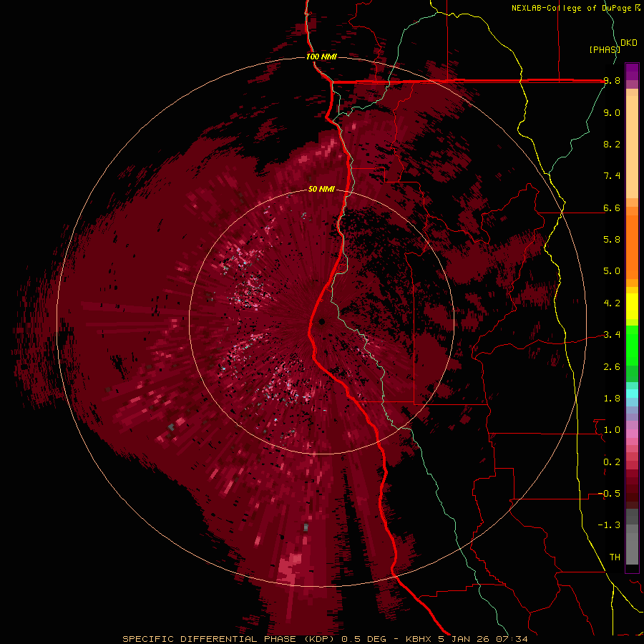
Task: Click the -0.5 scale label
Action: 609,494
